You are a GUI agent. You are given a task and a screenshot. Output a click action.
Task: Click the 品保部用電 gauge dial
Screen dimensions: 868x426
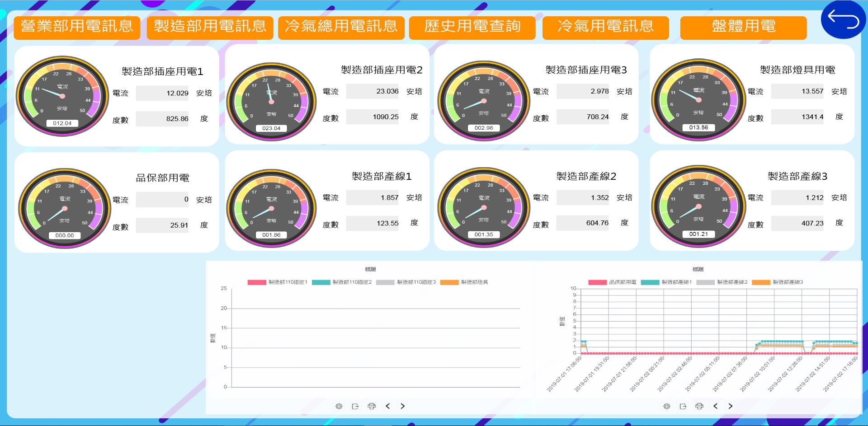pyautogui.click(x=65, y=208)
